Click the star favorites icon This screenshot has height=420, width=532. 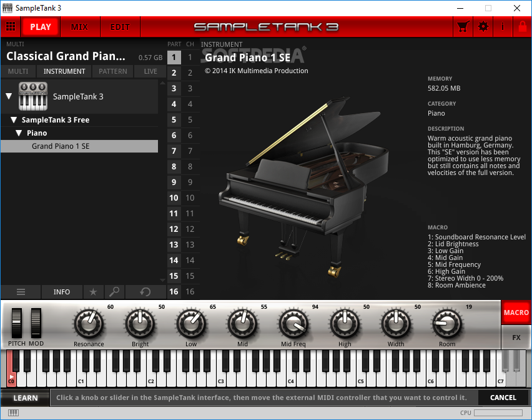coord(93,292)
